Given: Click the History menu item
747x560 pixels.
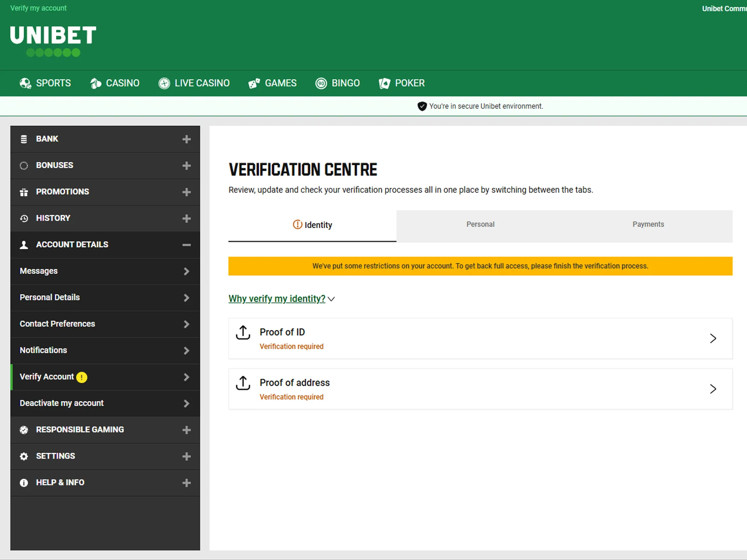Looking at the screenshot, I should 54,218.
